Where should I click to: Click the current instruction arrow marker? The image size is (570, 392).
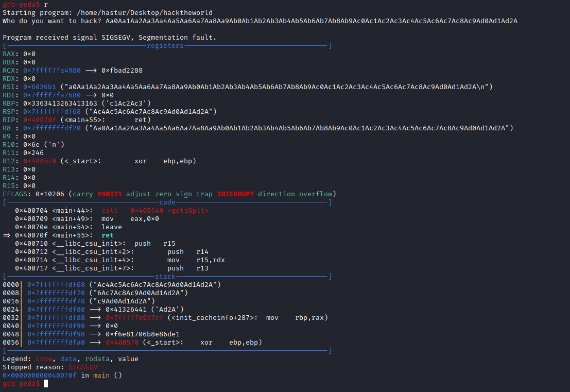pos(7,235)
